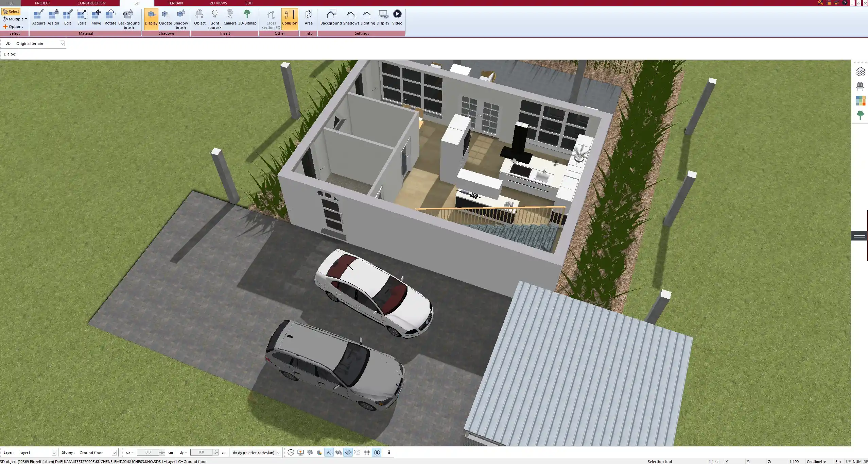The height and width of the screenshot is (464, 868).
Task: Open the Layer1 layer dropdown
Action: coord(54,453)
